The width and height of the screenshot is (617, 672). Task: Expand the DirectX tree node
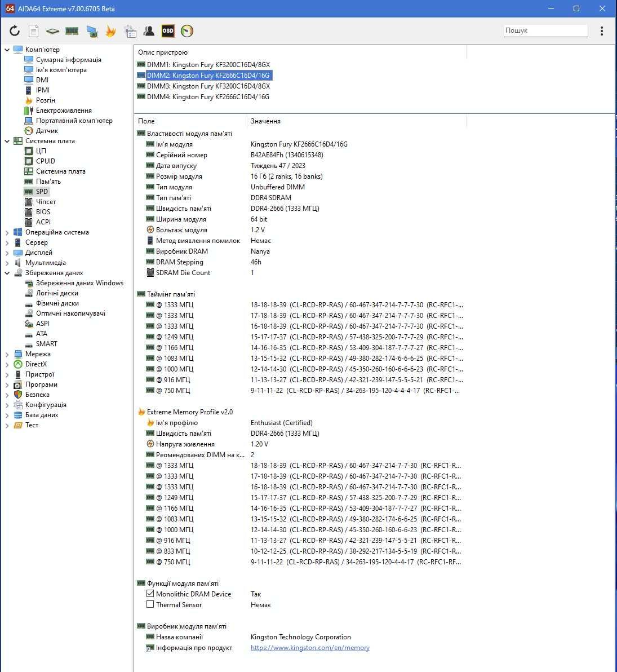click(7, 364)
